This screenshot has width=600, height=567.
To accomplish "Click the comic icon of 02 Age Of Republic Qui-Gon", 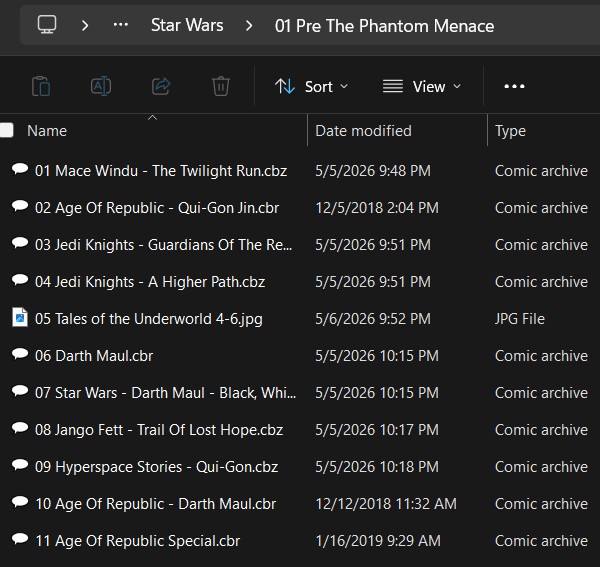I will coord(20,206).
